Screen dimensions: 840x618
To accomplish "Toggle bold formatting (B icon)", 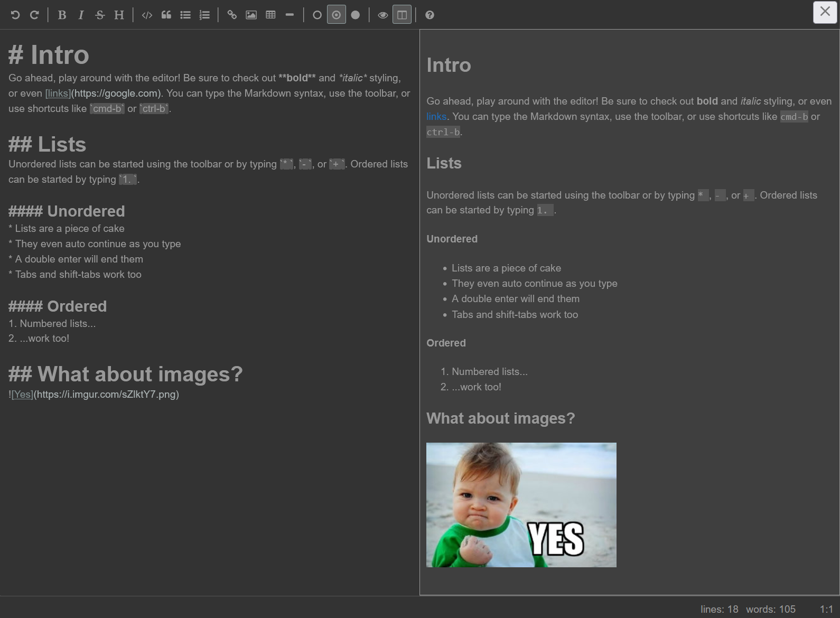I will tap(62, 15).
